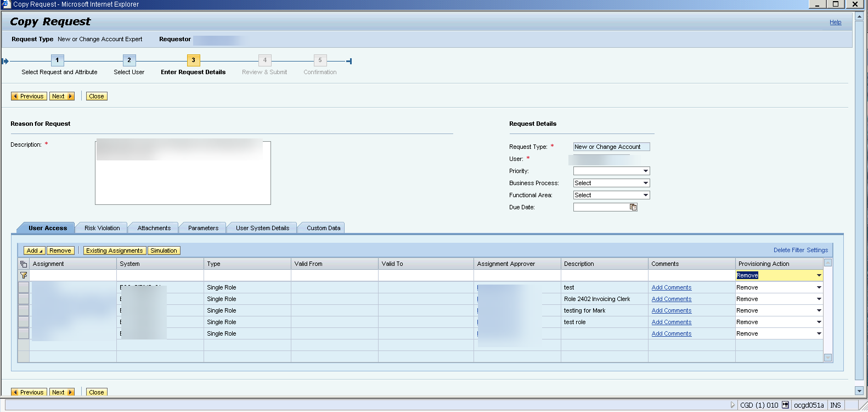Click roadmap step 5 Confirmation

click(320, 60)
